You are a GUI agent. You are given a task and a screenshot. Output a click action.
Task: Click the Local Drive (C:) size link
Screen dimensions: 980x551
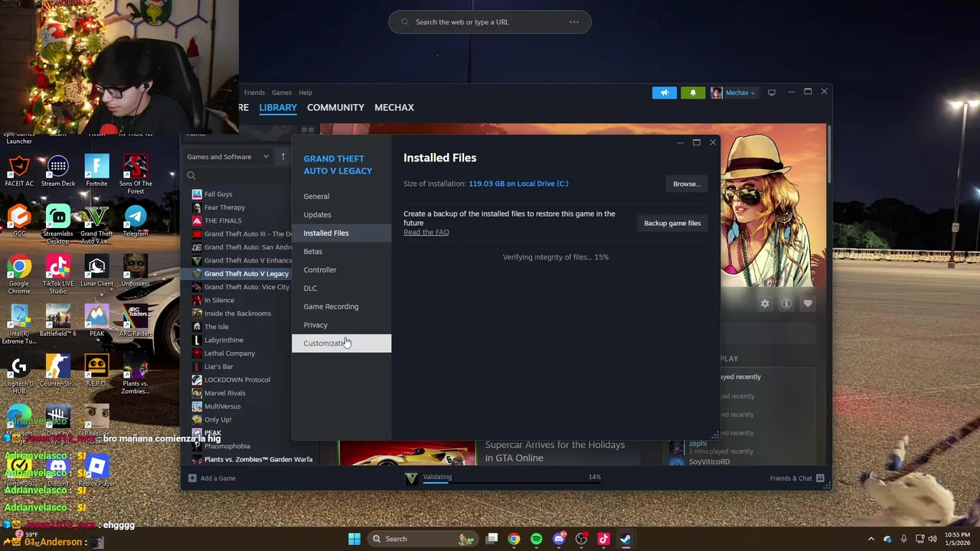518,184
